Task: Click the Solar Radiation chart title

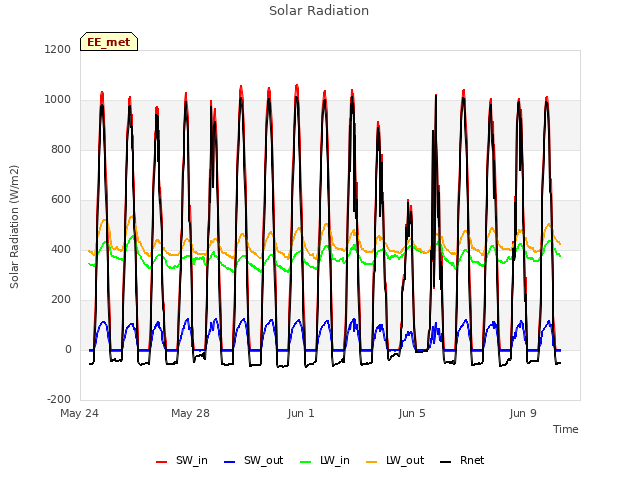Action: 319,11
